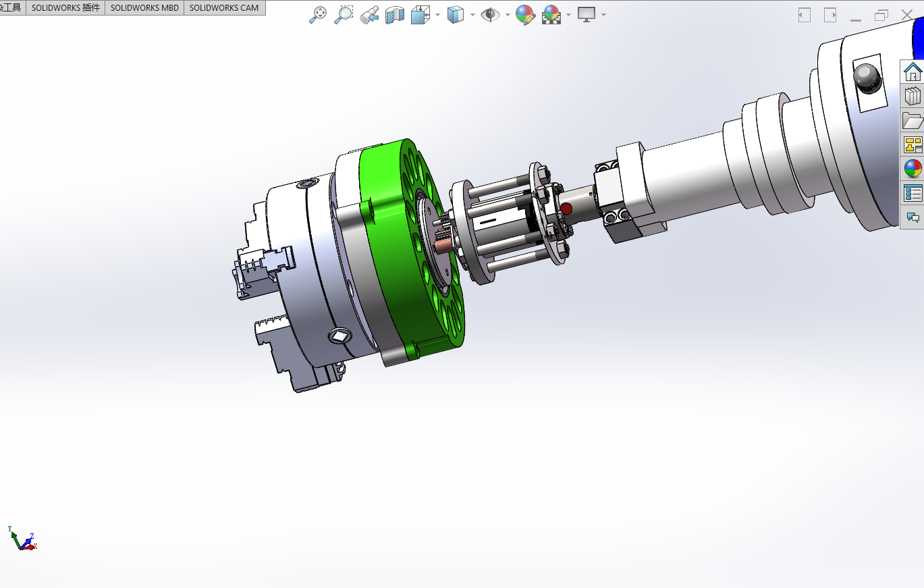Switch to the SOLIDWORKS 插件 tab
924x588 pixels.
(x=65, y=8)
